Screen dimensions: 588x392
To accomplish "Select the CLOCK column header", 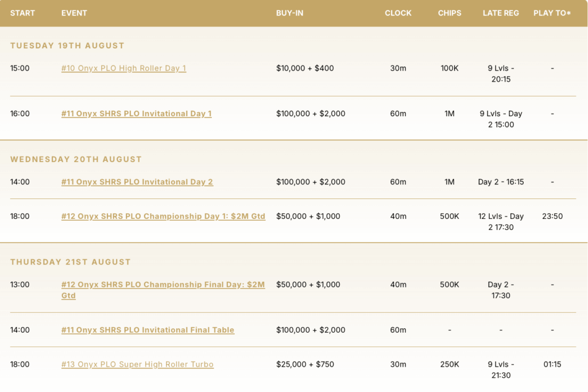I will point(398,13).
